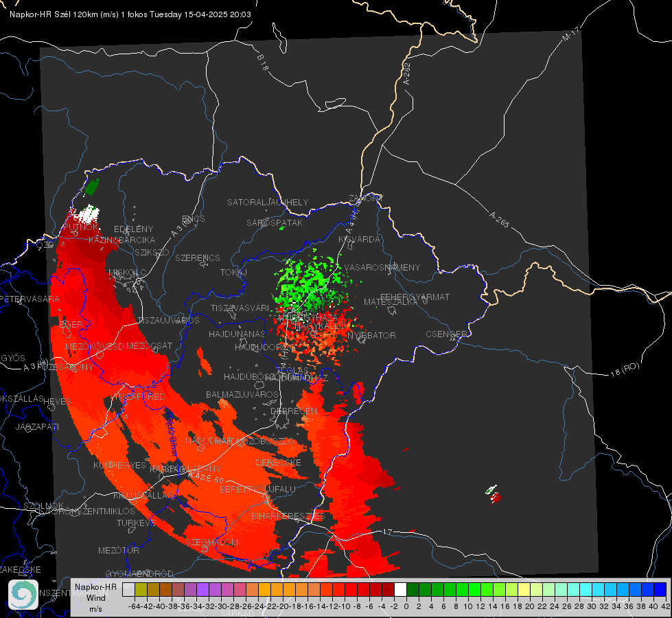Click the PUTNOK label
The image size is (672, 618).
pos(82,227)
